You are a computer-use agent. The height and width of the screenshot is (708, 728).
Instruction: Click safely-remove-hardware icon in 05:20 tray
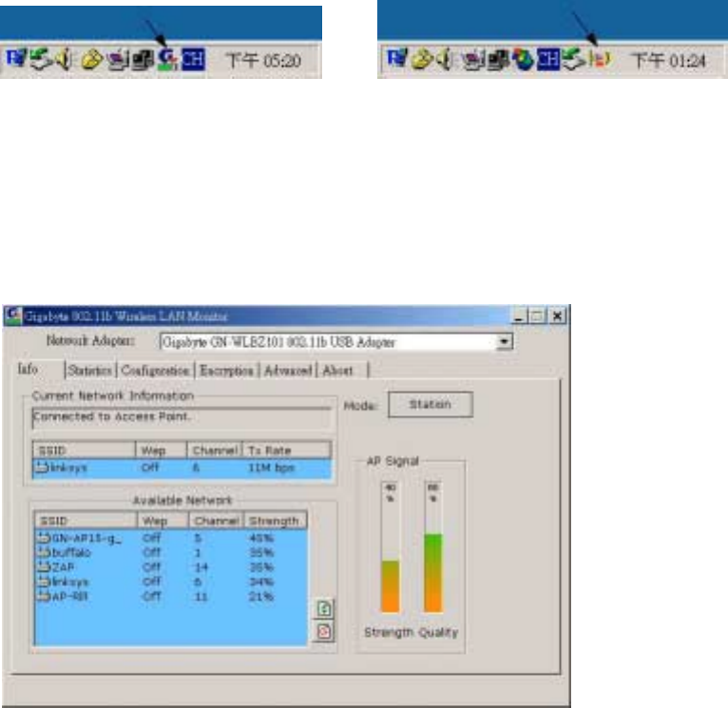tap(41, 60)
